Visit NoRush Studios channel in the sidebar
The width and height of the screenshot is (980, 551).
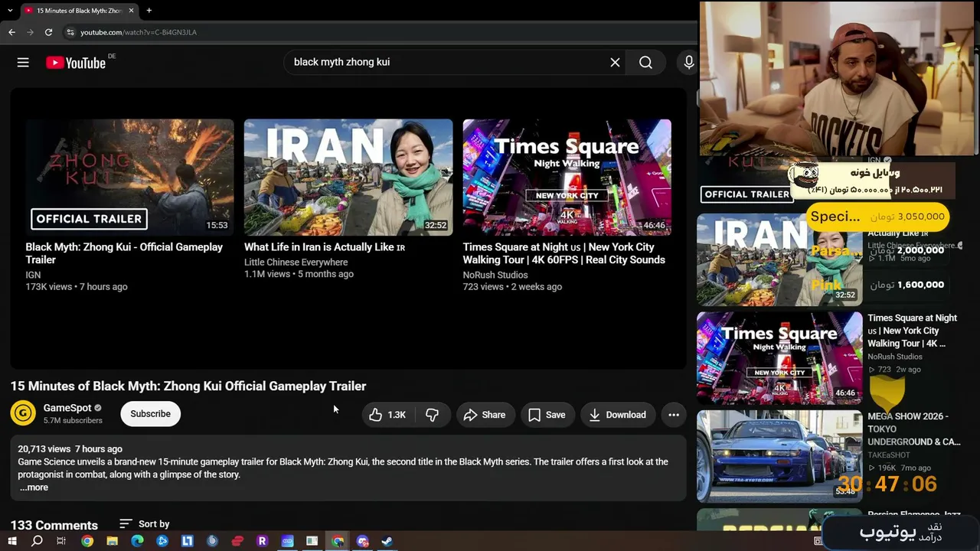click(895, 357)
